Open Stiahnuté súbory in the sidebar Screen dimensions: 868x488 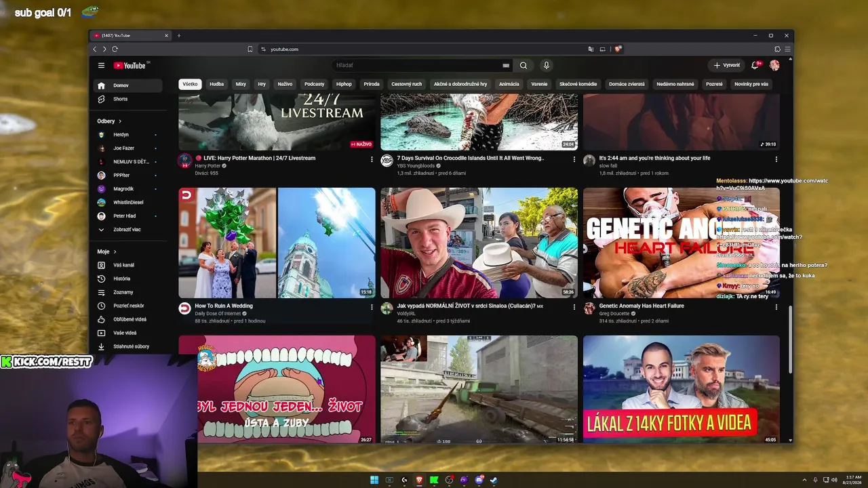pos(128,346)
